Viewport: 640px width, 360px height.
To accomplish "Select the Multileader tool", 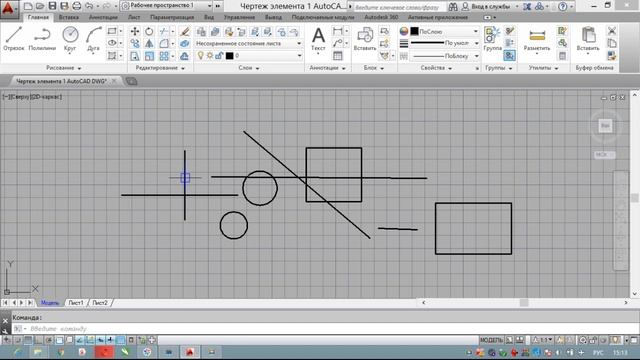I will pos(338,43).
